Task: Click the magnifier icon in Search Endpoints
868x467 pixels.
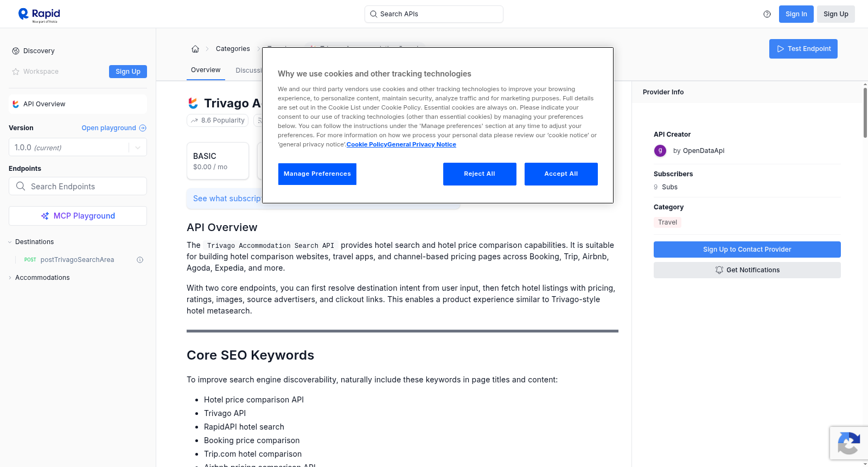Action: (x=21, y=186)
